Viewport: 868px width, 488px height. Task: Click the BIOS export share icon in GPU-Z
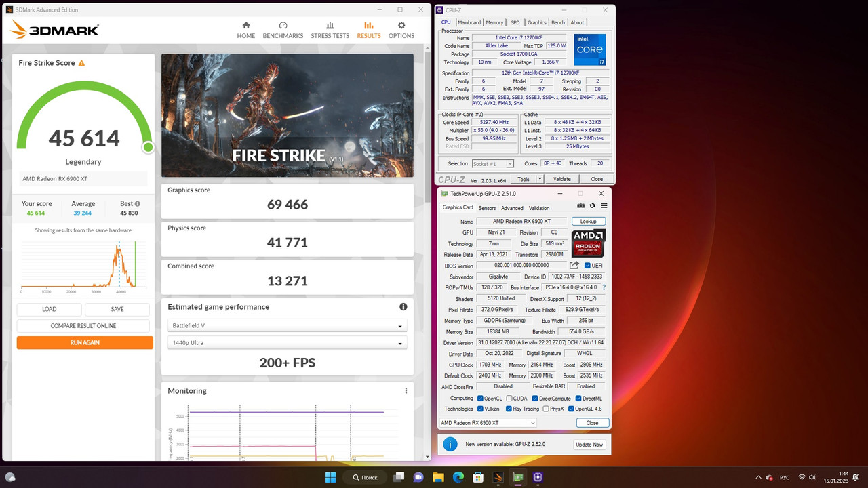tap(574, 265)
